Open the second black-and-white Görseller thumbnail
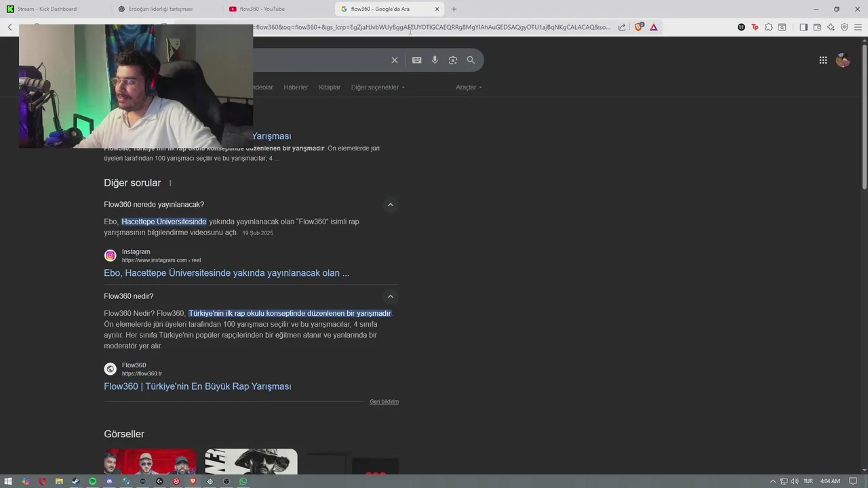Image resolution: width=868 pixels, height=488 pixels. coord(251,462)
